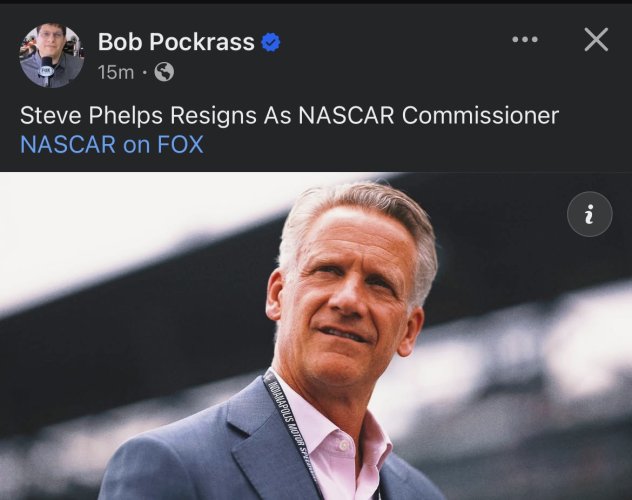Viewport: 632px width, 500px height.
Task: Open Bob Pockrass's profile picture
Action: pos(51,55)
